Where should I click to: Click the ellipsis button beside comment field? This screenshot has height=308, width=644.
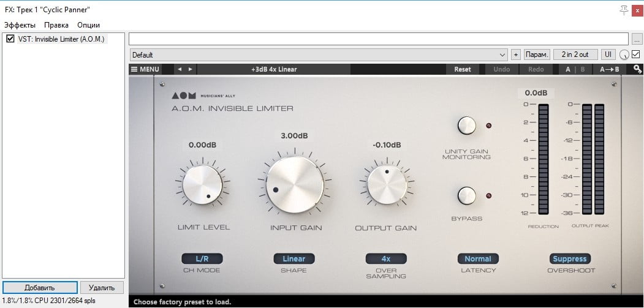(x=637, y=39)
